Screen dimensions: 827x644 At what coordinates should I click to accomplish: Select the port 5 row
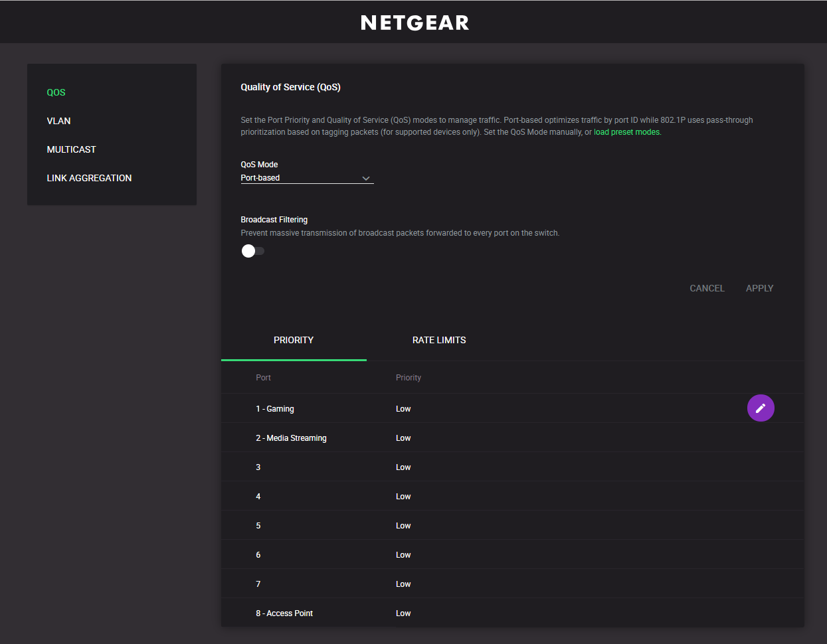[x=512, y=525]
